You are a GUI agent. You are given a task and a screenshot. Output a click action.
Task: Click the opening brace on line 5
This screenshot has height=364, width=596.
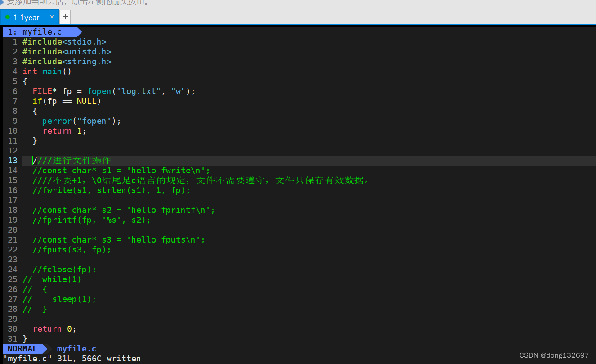25,81
